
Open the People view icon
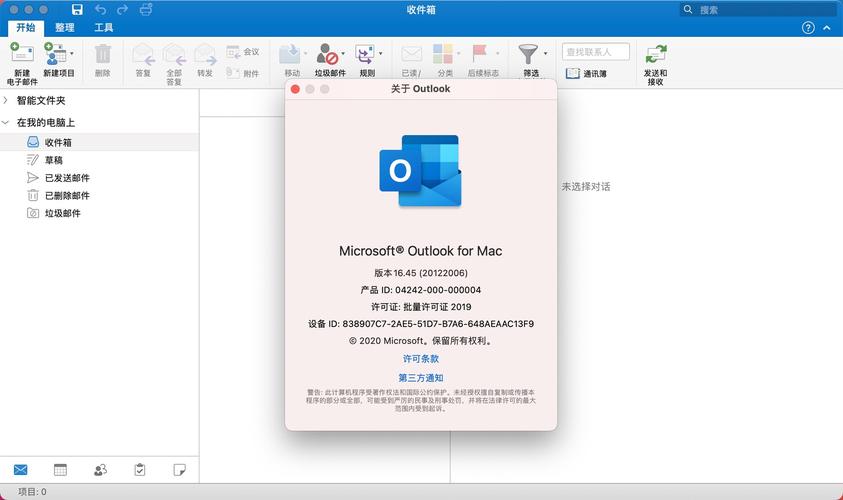tap(100, 469)
